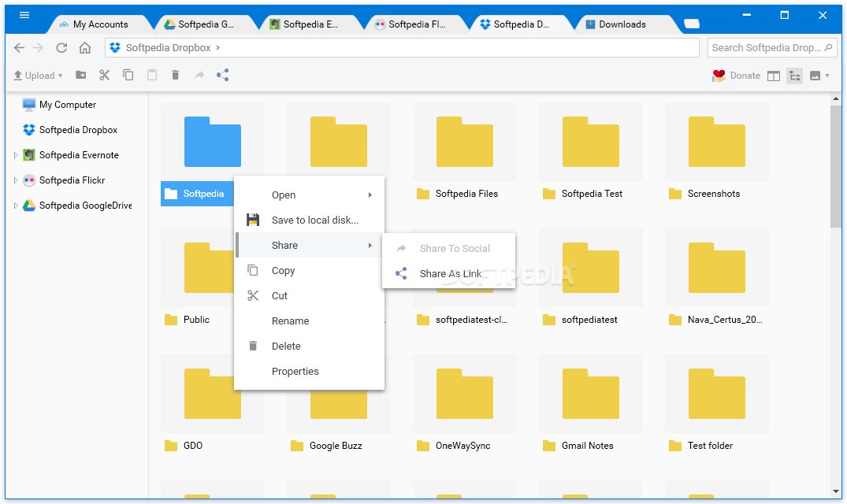
Task: Open the view mode image dropdown
Action: coord(819,76)
